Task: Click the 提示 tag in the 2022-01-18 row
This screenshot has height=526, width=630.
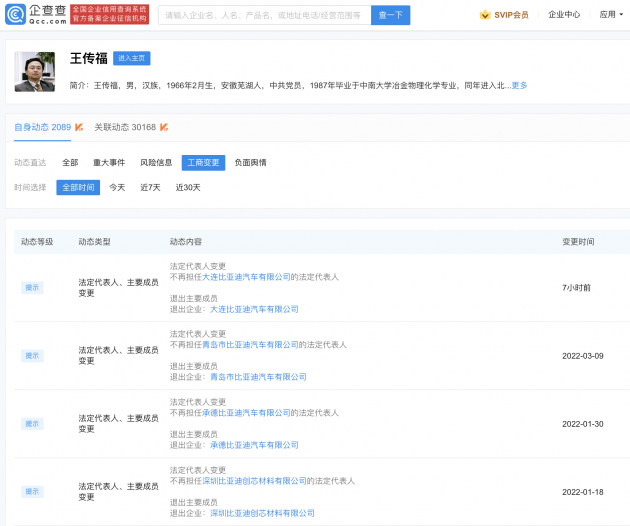Action: 32,492
